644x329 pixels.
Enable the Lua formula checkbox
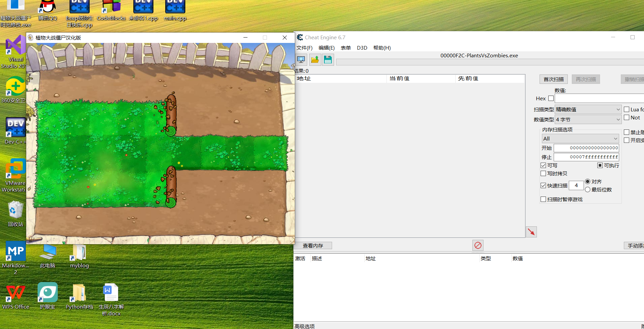627,109
